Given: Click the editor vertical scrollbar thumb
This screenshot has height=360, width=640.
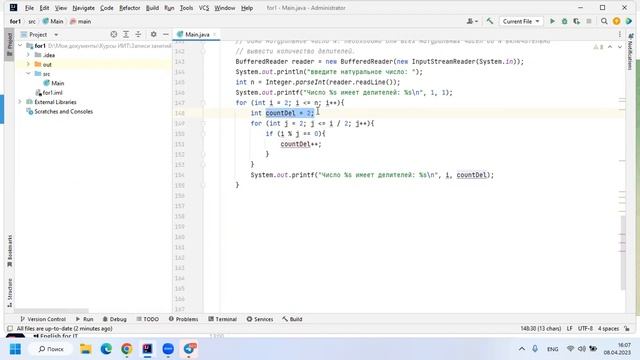Looking at the screenshot, I should [x=623, y=252].
